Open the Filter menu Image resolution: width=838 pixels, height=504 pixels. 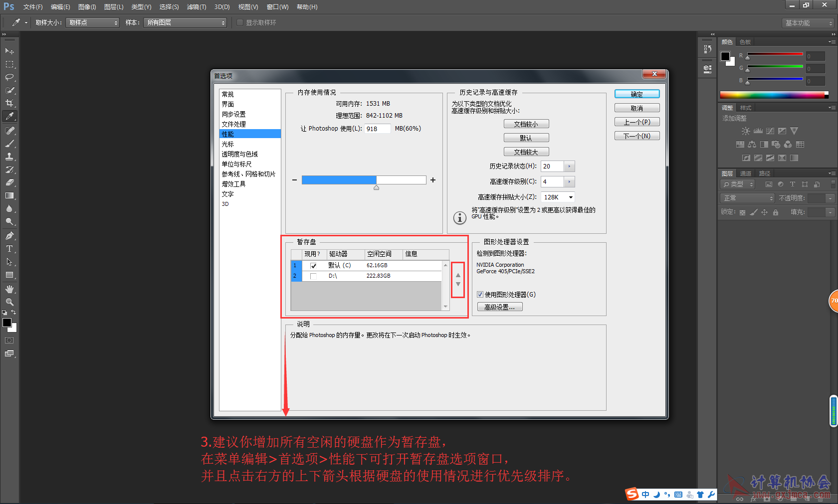click(196, 7)
